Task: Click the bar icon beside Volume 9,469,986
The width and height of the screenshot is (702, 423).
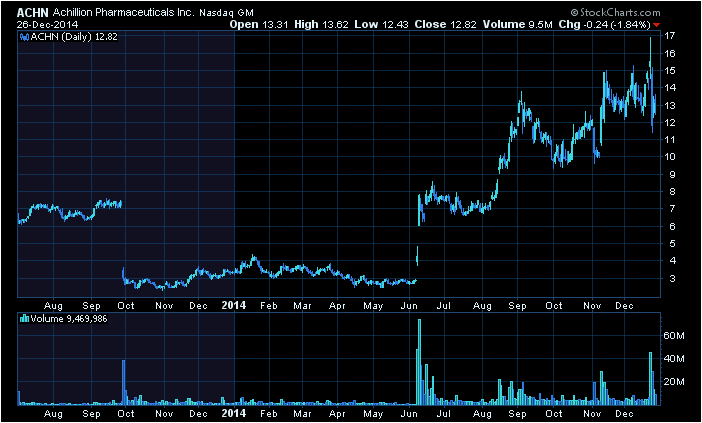Action: coord(25,319)
